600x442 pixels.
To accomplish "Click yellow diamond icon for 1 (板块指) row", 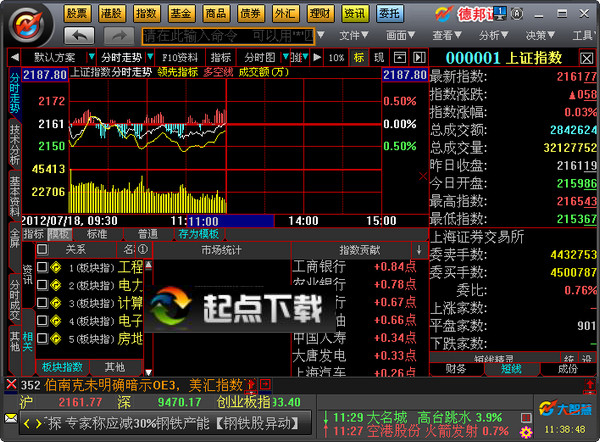I will (x=56, y=267).
